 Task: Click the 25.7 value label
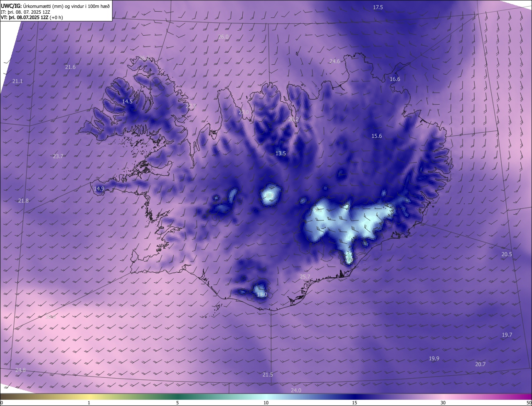coord(305,277)
